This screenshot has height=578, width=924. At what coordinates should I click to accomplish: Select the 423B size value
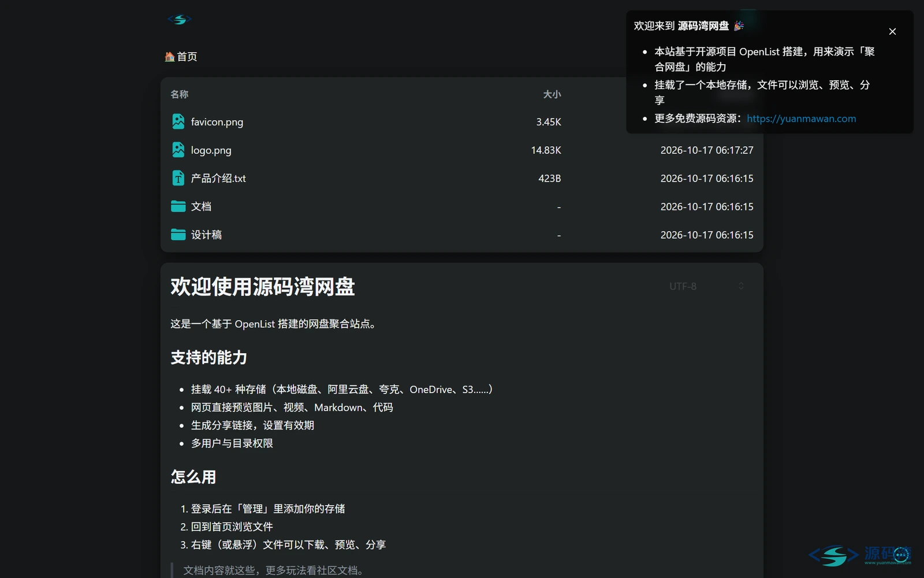[550, 179]
